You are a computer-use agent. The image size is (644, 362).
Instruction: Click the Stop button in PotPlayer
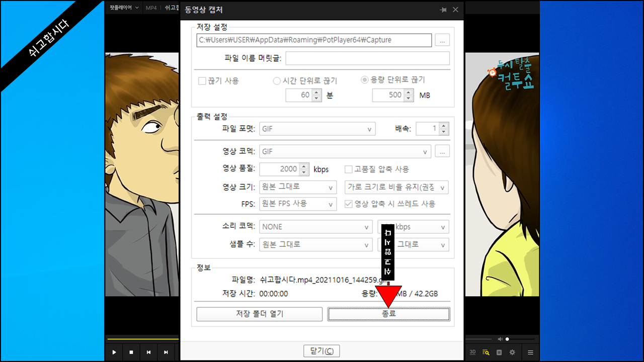(131, 352)
